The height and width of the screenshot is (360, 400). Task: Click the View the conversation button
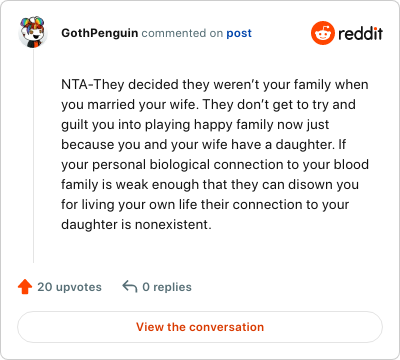pyautogui.click(x=200, y=327)
